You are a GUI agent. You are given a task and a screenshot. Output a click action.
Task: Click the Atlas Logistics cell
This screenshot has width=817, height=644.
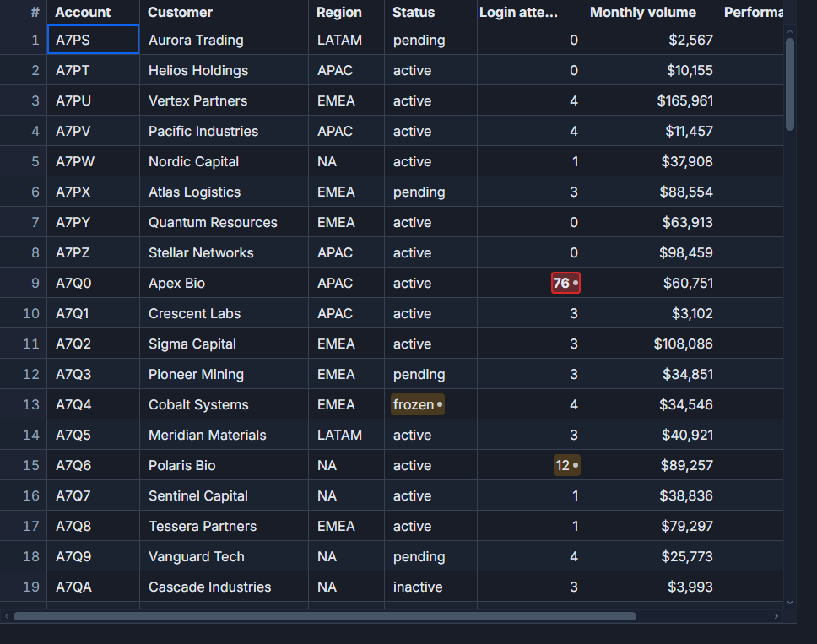pyautogui.click(x=224, y=192)
